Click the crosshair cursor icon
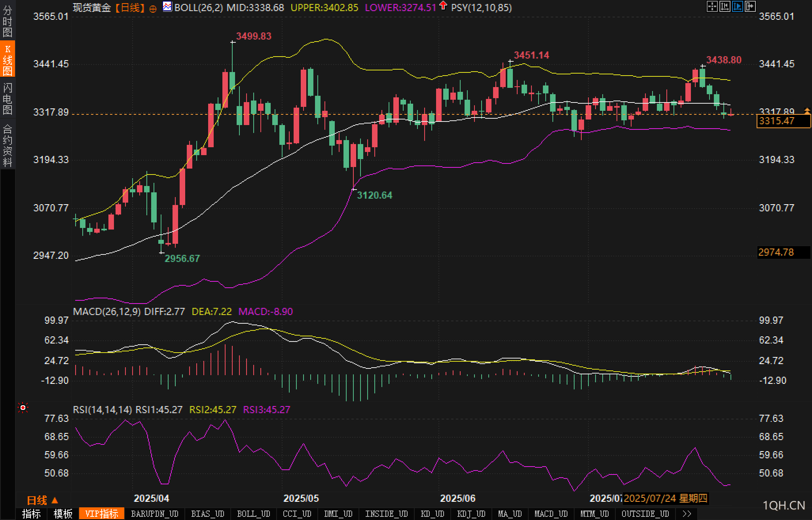812x520 pixels. coord(712,6)
